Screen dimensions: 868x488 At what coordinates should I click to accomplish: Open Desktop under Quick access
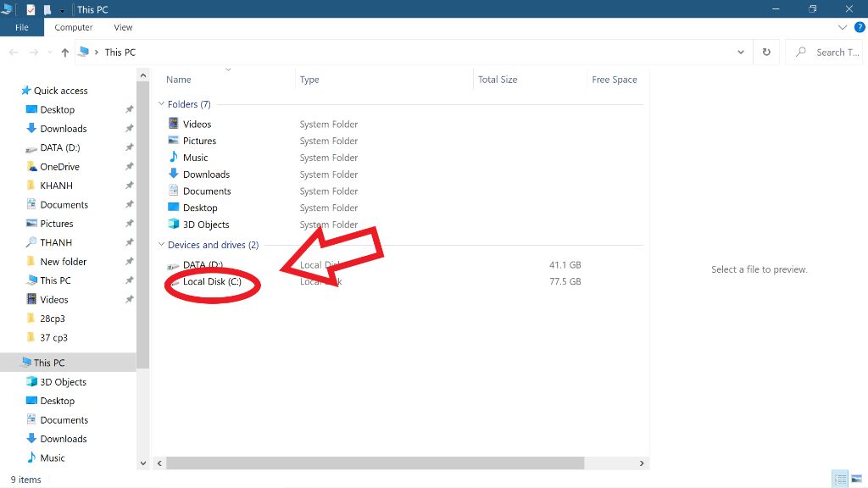pyautogui.click(x=57, y=109)
